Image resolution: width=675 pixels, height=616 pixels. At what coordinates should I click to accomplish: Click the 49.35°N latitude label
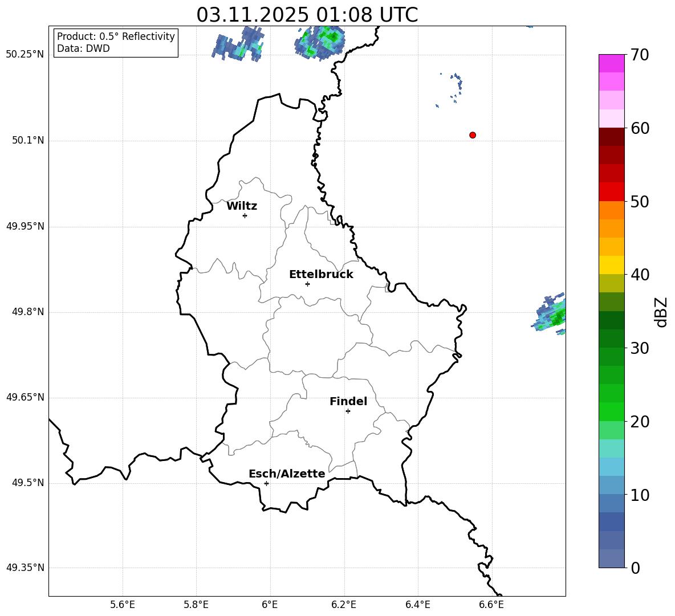pyautogui.click(x=25, y=568)
